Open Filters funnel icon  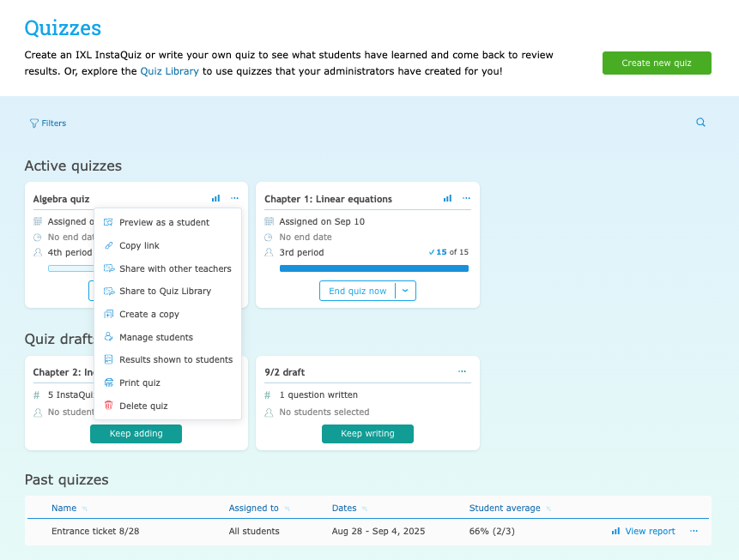(x=34, y=123)
